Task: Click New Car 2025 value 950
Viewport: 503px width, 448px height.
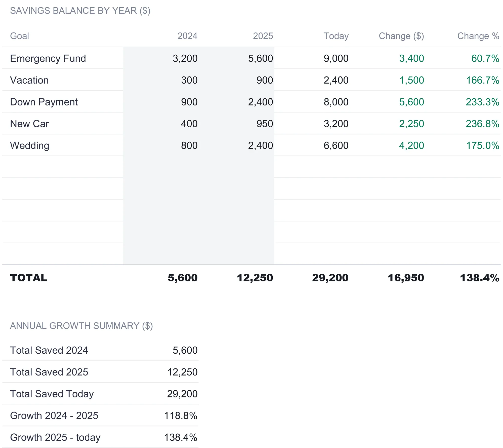Action: pos(265,124)
